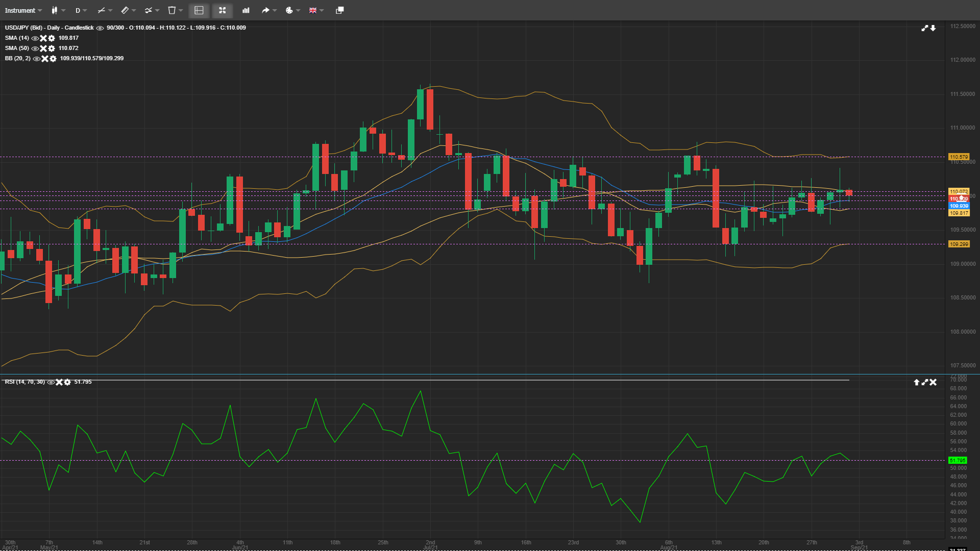Remove the SMA (14) indicator
980x551 pixels.
coord(43,38)
